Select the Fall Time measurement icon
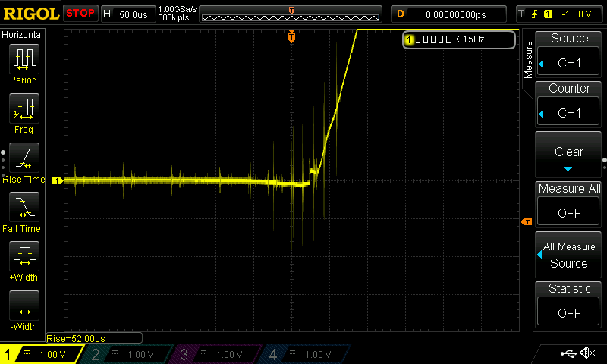 click(x=24, y=208)
